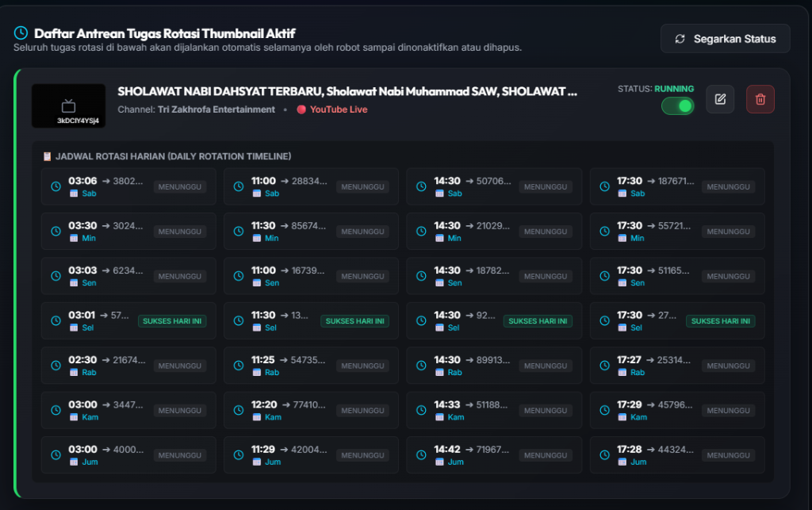This screenshot has height=510, width=812.
Task: Click the clock icon of the 17:30 Min slot
Action: point(604,232)
